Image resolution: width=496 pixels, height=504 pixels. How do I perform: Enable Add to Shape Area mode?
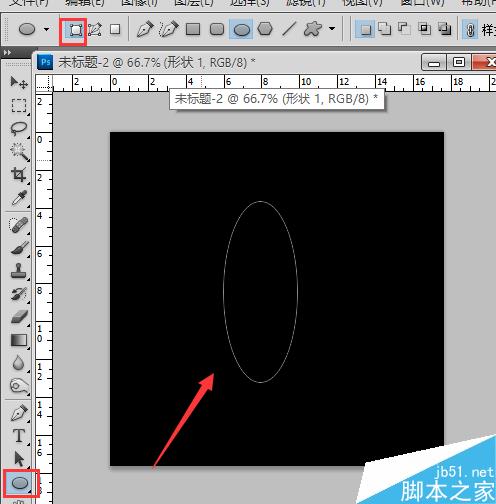[385, 29]
